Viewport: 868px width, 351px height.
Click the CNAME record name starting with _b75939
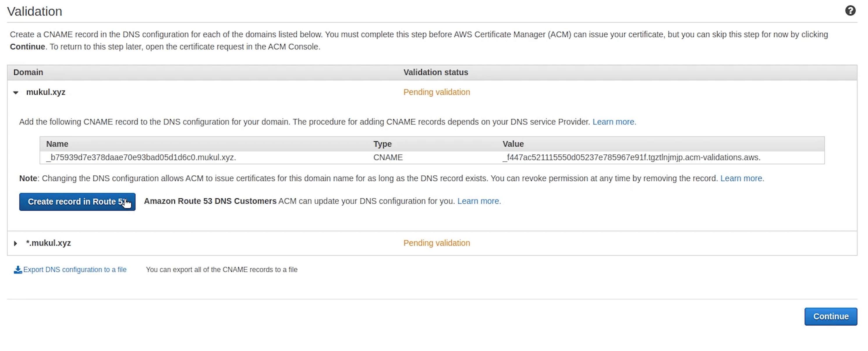point(141,158)
